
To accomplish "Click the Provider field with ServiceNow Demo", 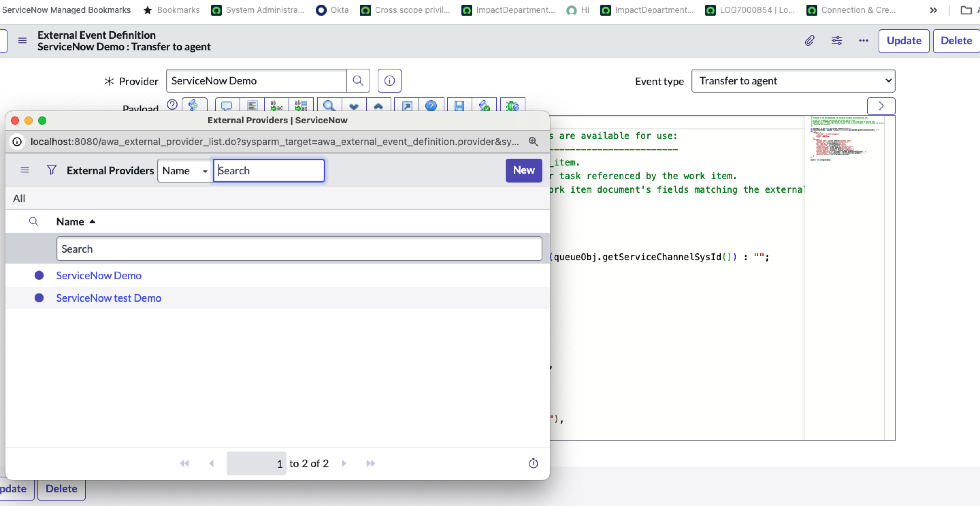I will coord(257,81).
